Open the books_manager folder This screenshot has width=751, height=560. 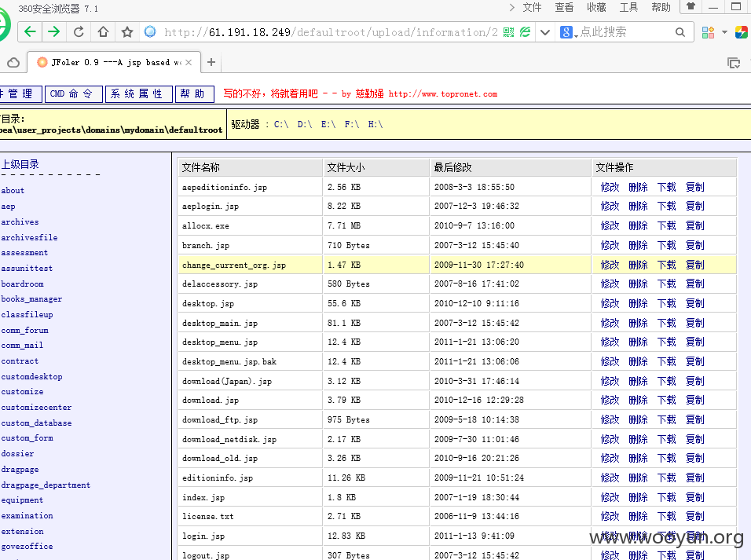coord(31,299)
